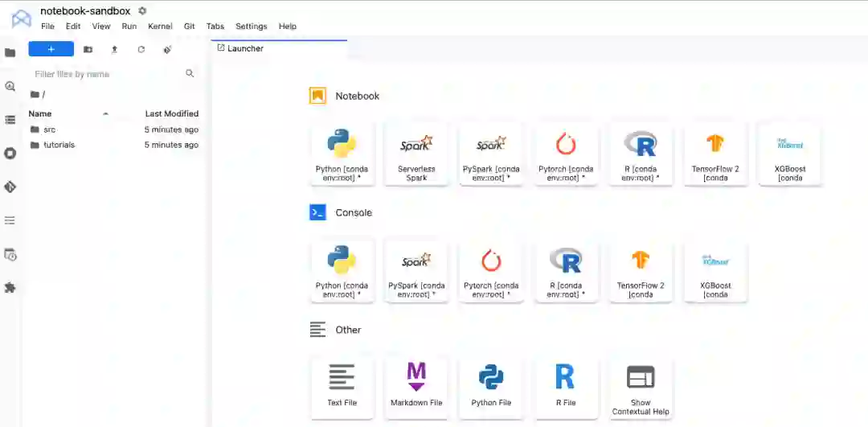Open the Edit menu
This screenshot has width=868, height=427.
pyautogui.click(x=73, y=26)
